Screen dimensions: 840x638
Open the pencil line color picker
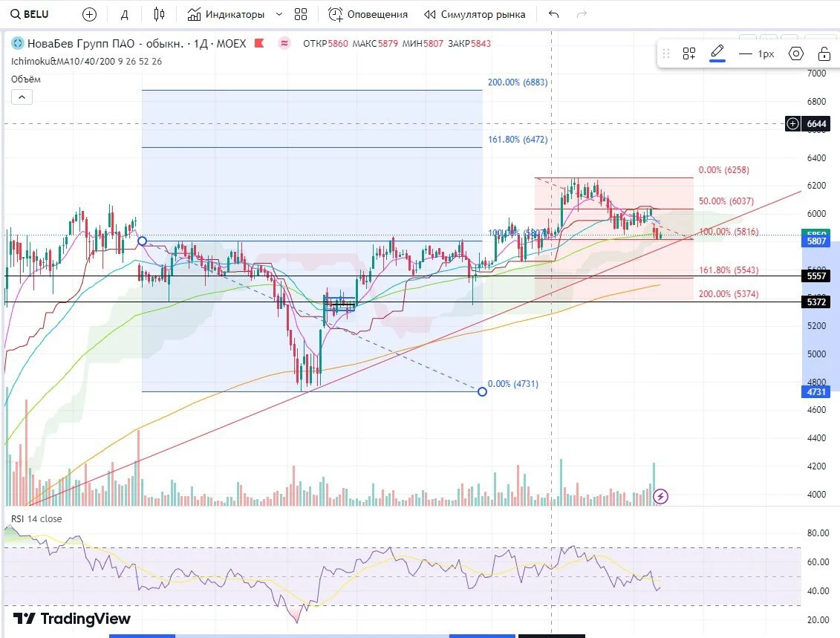(717, 53)
